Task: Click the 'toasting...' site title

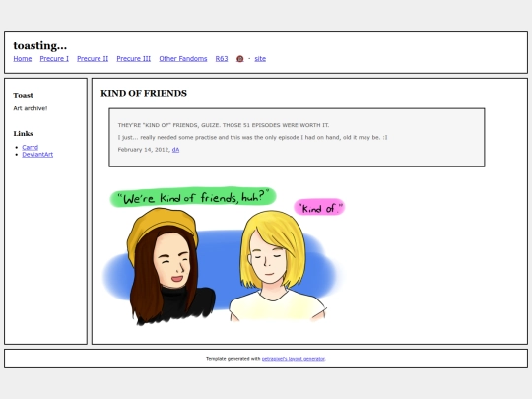Action: [x=40, y=45]
